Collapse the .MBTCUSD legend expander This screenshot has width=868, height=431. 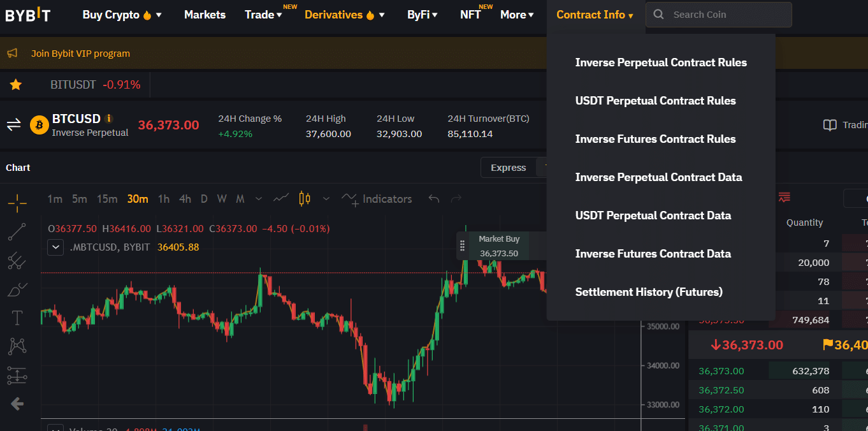click(x=55, y=247)
